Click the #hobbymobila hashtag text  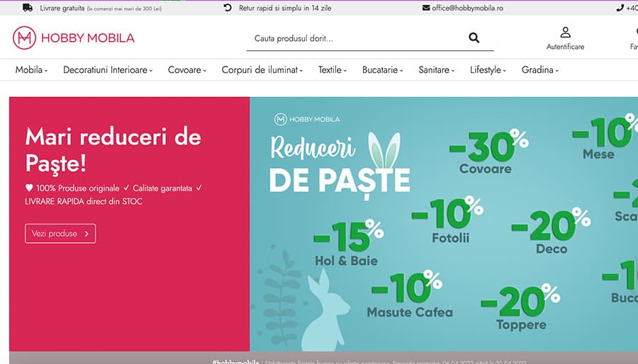pos(235,361)
